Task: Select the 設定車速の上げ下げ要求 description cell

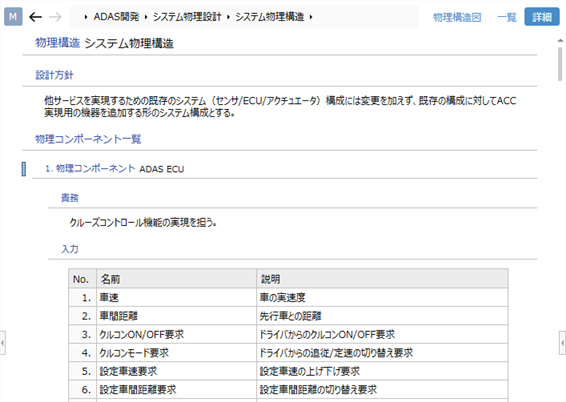Action: click(382, 371)
